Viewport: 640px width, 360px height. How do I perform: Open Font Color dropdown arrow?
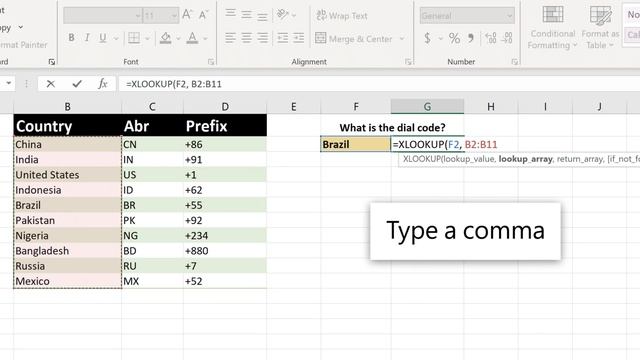205,39
